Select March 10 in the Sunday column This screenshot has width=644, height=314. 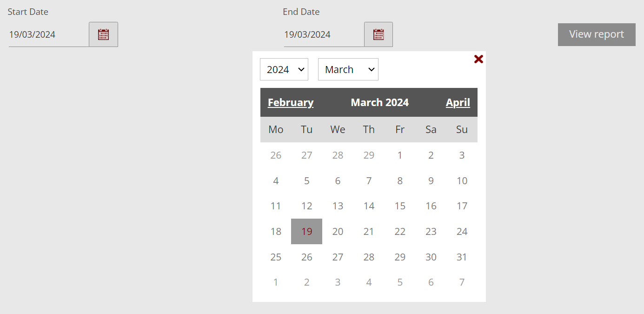tap(462, 181)
